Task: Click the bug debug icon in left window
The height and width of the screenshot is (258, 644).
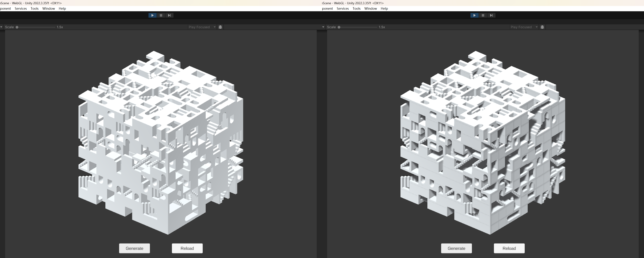Action: (220, 27)
